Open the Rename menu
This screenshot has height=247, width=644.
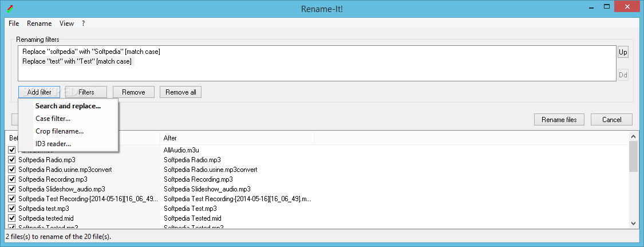39,23
